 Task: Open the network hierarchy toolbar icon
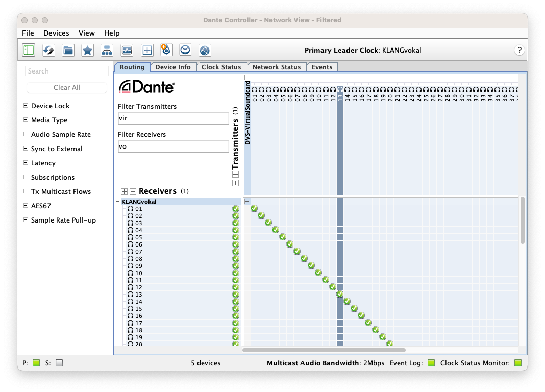(x=107, y=50)
